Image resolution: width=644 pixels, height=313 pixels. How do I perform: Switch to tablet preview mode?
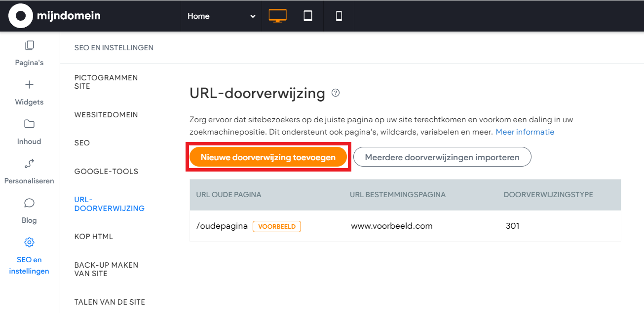(308, 16)
